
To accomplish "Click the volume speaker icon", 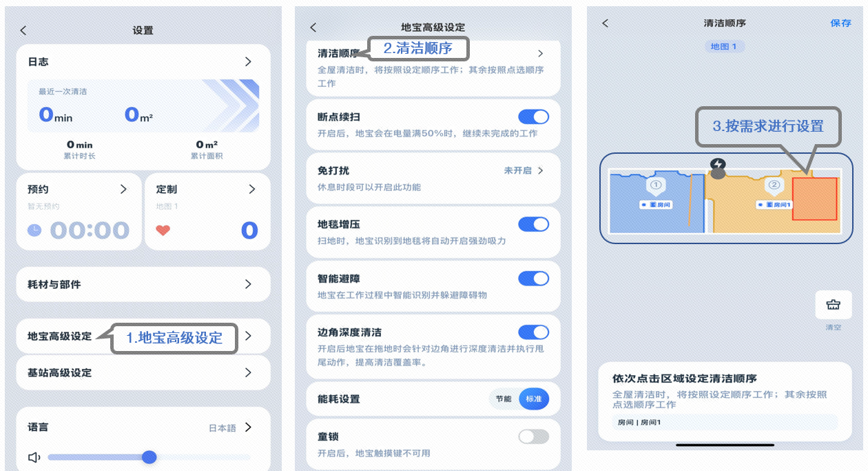I will click(x=34, y=457).
